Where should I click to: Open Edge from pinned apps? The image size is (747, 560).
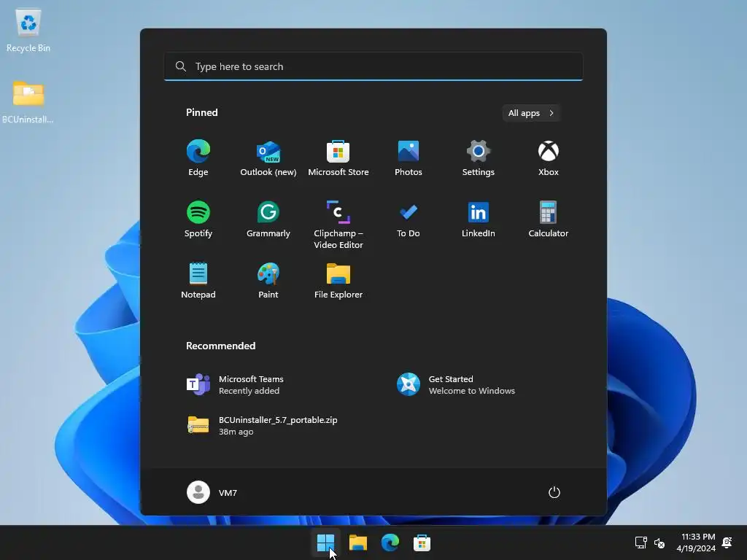click(x=198, y=158)
